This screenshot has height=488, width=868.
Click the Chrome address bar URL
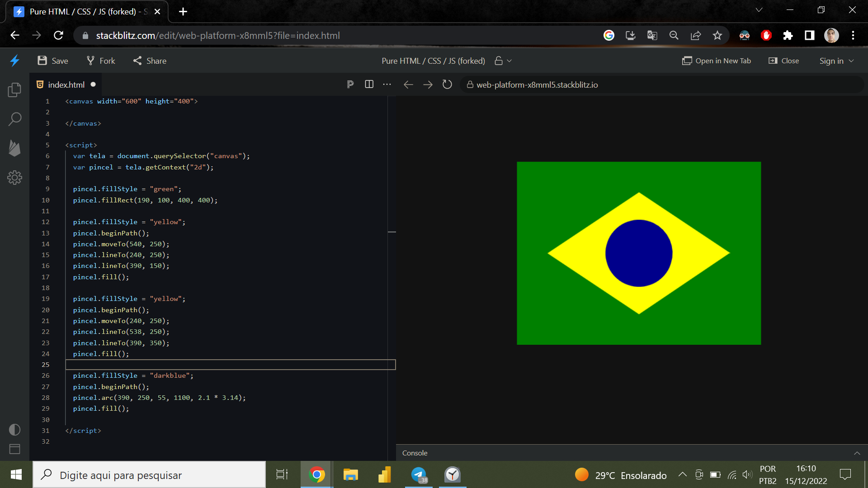coord(217,35)
